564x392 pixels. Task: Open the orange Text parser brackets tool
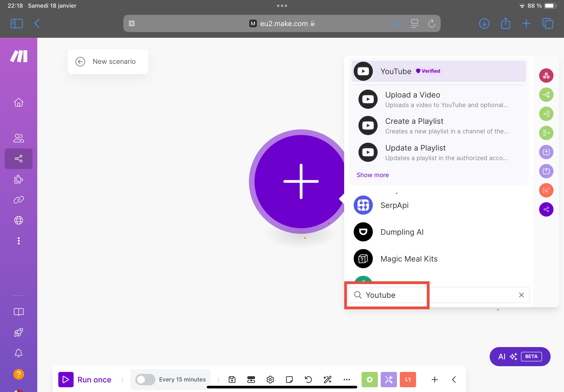(408, 380)
